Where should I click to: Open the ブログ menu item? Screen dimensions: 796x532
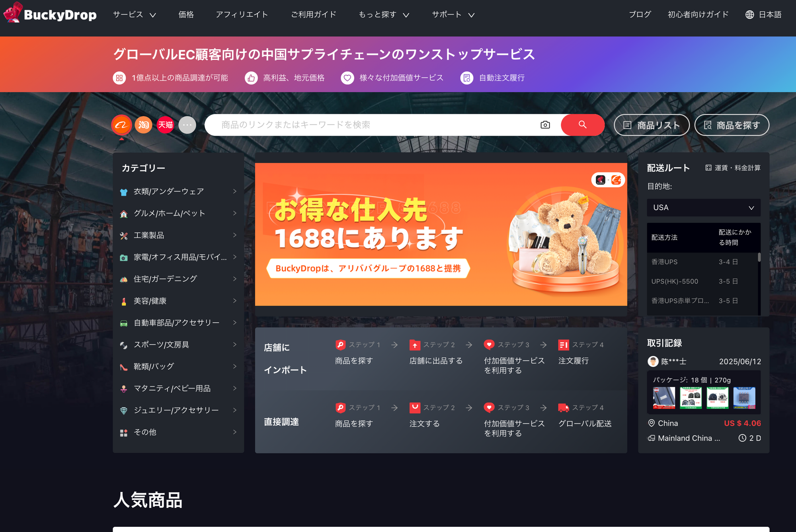640,15
